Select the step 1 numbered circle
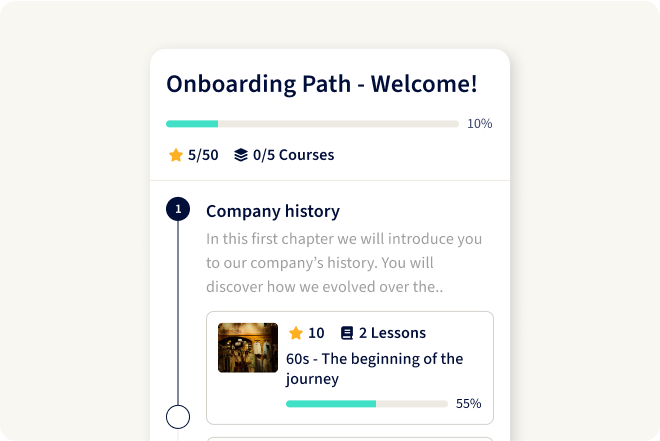Screen dimensions: 660x441 coord(178,209)
